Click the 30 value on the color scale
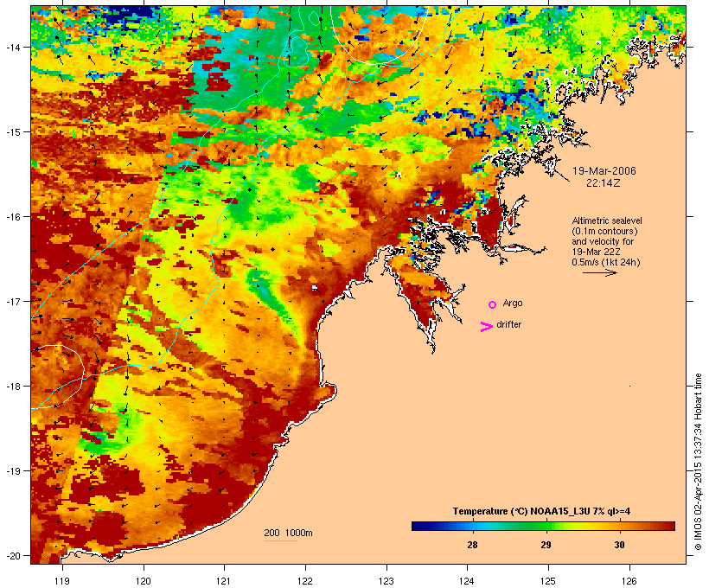This screenshot has width=709, height=588. (619, 545)
